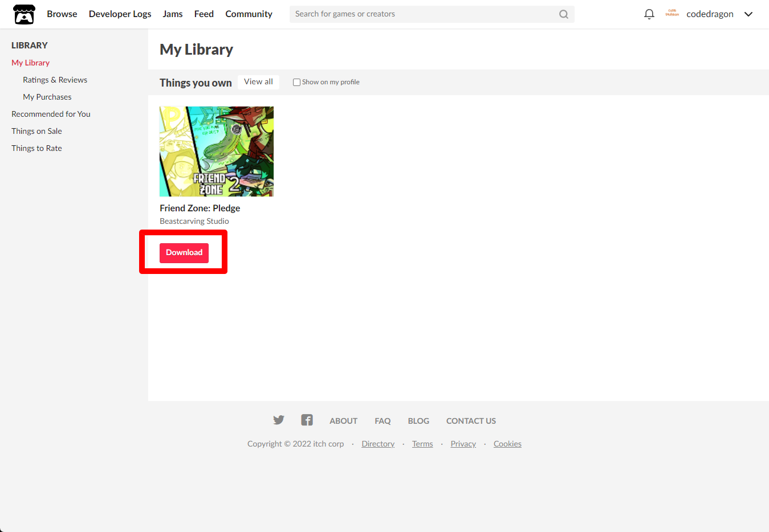Visit the Twitter icon in footer
This screenshot has width=769, height=532.
pyautogui.click(x=279, y=420)
